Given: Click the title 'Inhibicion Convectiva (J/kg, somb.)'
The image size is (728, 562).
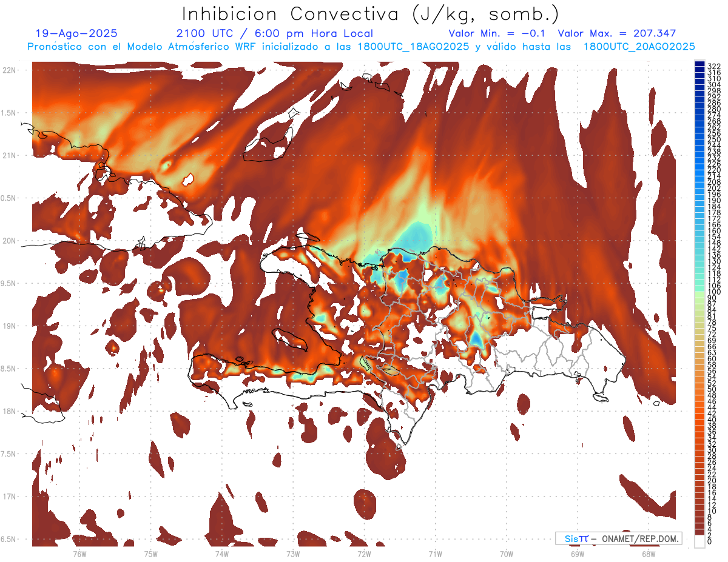Looking at the screenshot, I should (x=371, y=14).
